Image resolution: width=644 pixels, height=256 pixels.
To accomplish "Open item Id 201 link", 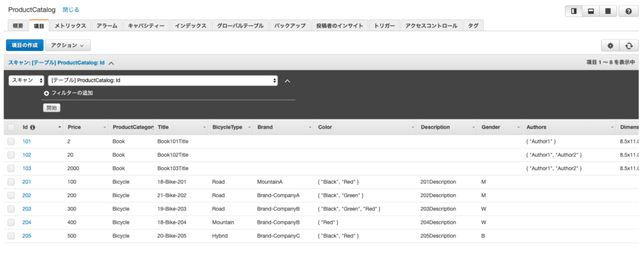I will (x=27, y=182).
